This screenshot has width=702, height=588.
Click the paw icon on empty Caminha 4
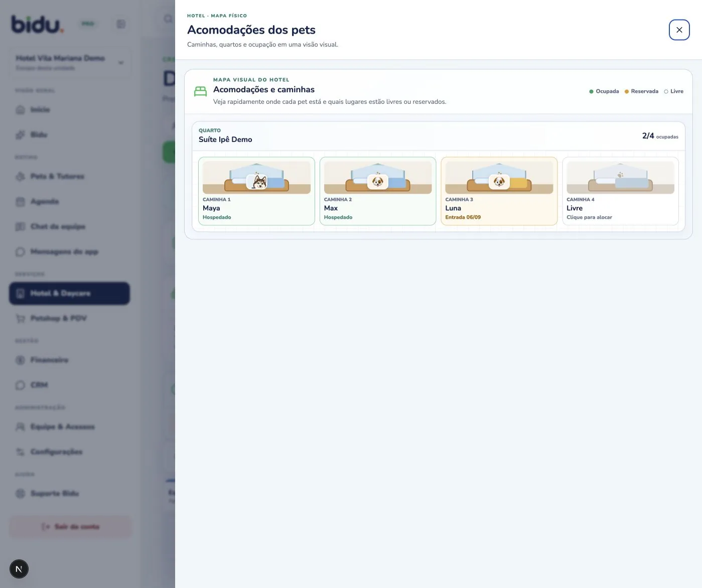(x=621, y=175)
